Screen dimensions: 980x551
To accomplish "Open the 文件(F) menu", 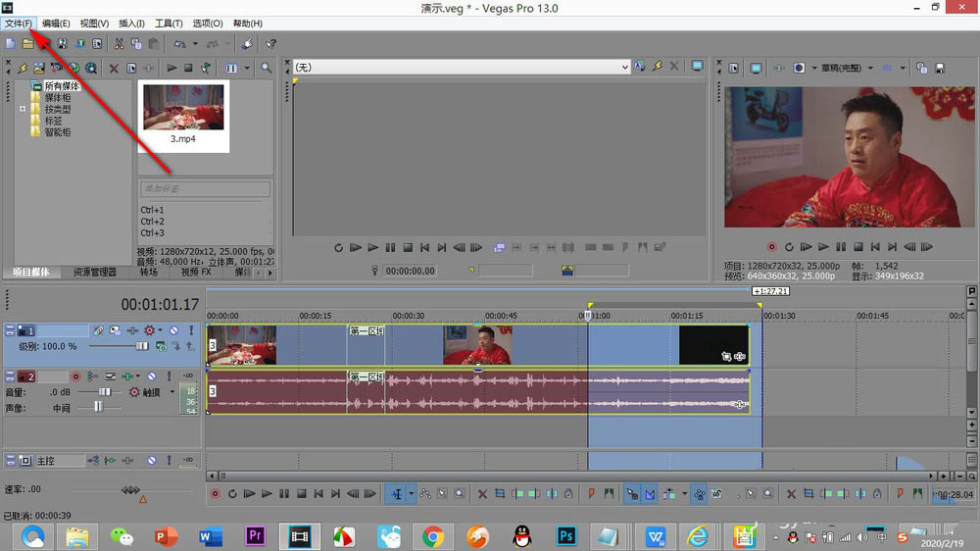I will [x=18, y=24].
